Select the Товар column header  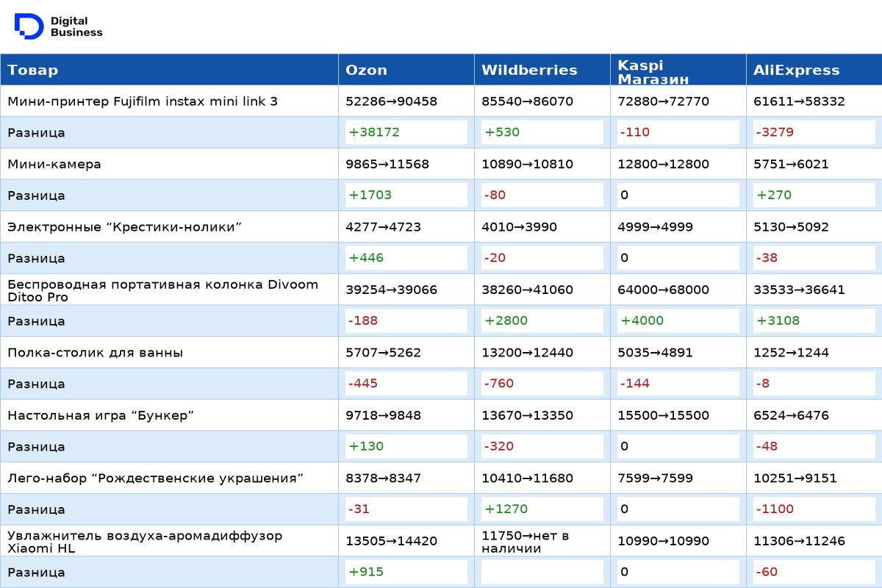(33, 71)
